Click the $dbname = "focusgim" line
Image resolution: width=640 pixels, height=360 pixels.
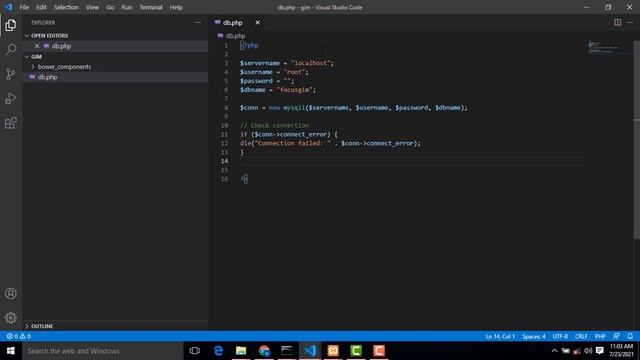[278, 90]
